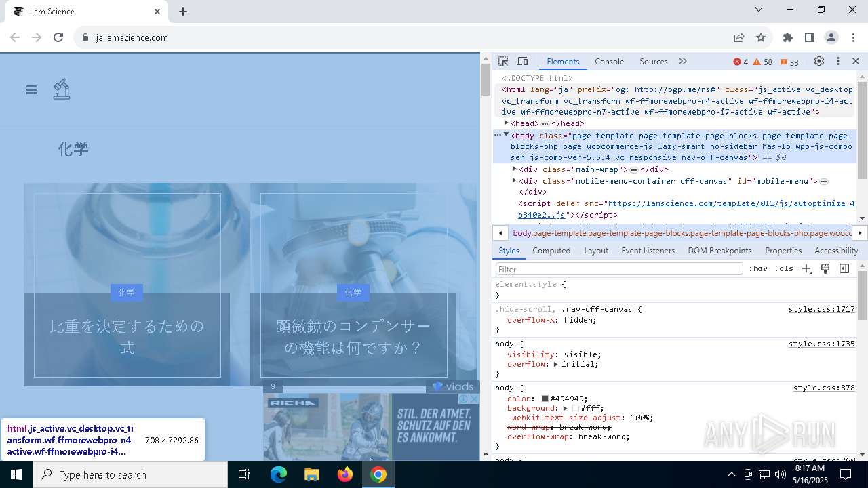Open style.css:1717 source link

pyautogui.click(x=821, y=309)
